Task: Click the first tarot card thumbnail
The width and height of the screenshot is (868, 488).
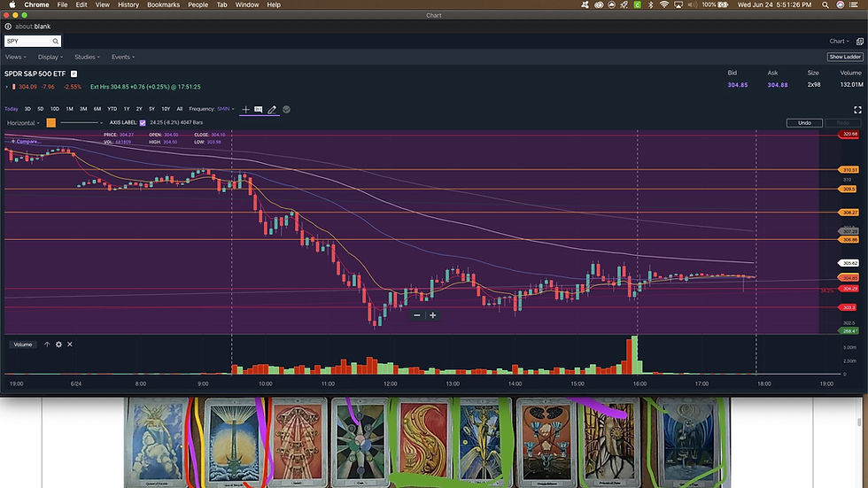Action: click(158, 442)
